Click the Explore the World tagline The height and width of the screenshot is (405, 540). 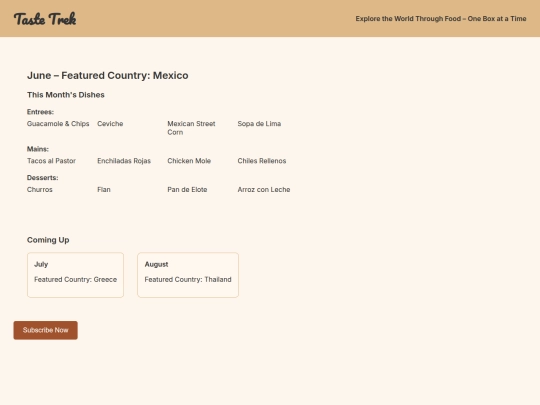(441, 19)
